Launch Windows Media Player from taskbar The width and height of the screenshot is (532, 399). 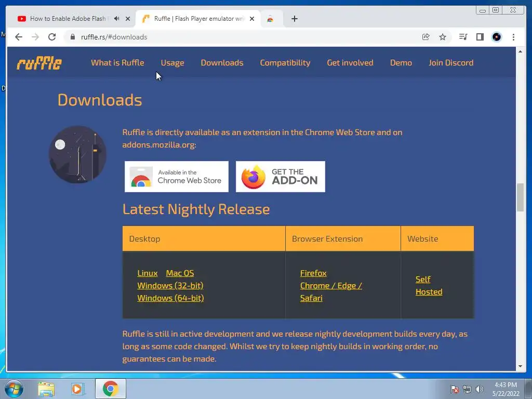coord(78,389)
